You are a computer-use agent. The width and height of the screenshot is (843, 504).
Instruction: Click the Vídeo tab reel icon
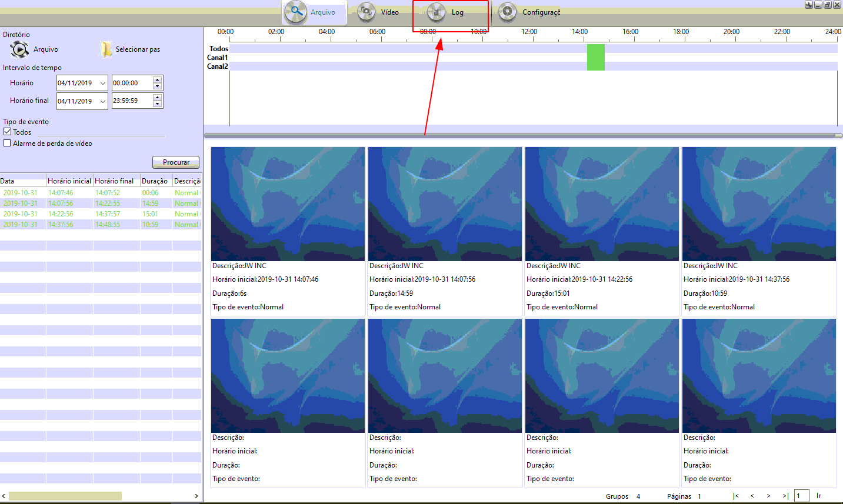click(366, 12)
